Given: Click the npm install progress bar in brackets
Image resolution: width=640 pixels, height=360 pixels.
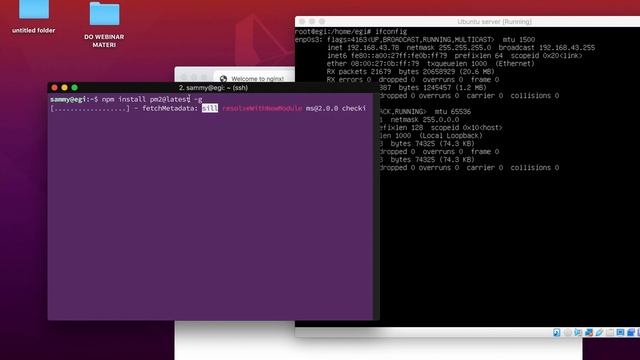Looking at the screenshot, I should 90,108.
